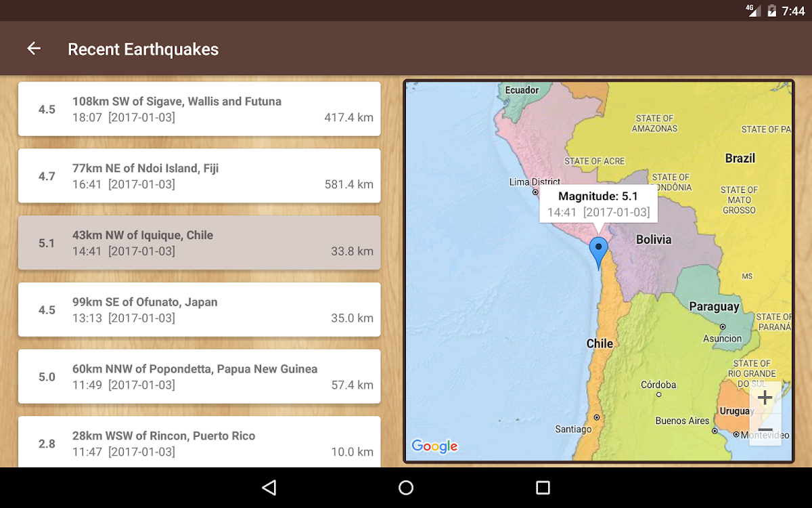Screen dimensions: 812x508
Task: Tap the Magnitude 5.1 info popup
Action: (598, 204)
